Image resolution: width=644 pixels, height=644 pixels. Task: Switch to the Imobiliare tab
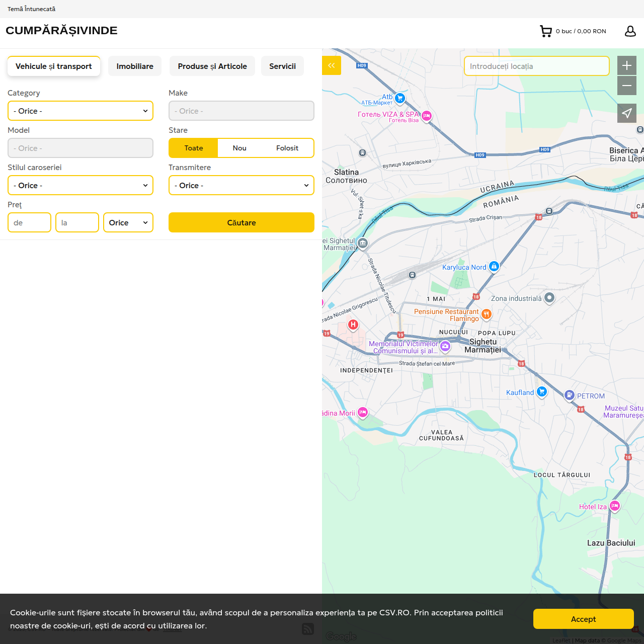tap(135, 66)
